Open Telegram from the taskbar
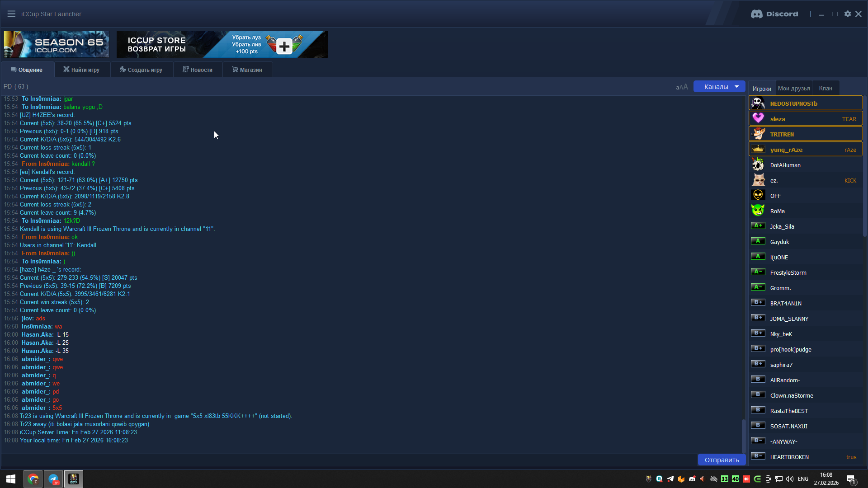868x488 pixels. point(53,479)
